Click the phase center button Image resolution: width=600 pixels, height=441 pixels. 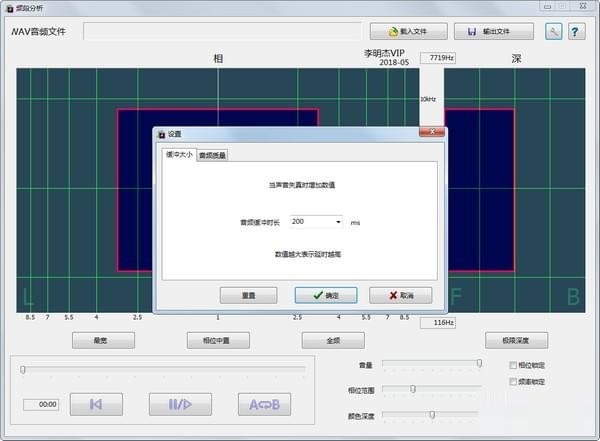click(218, 340)
